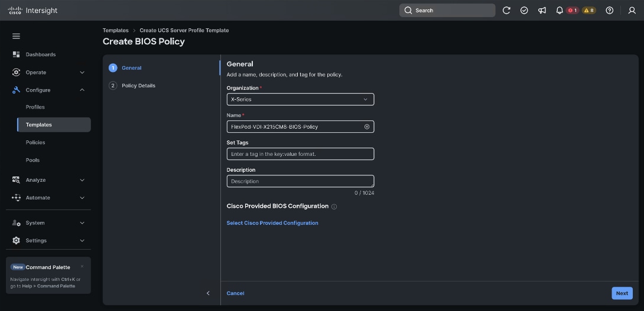Go to step 2 Policy Details
This screenshot has width=644, height=311.
[x=132, y=86]
